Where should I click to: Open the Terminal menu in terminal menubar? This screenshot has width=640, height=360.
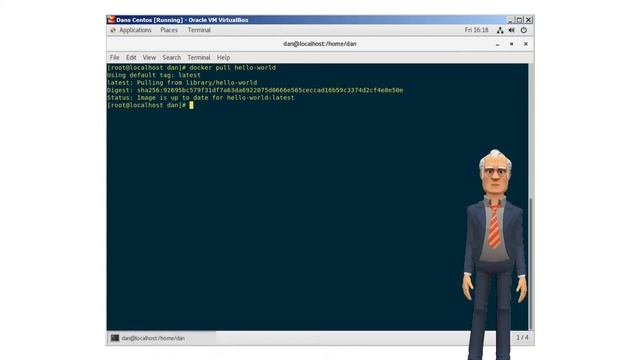point(199,58)
